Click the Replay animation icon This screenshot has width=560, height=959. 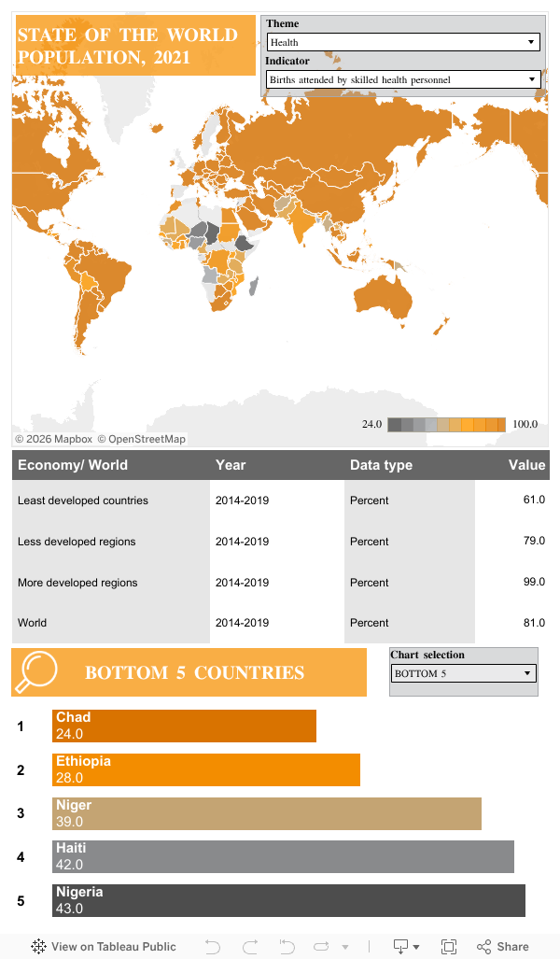point(324,946)
